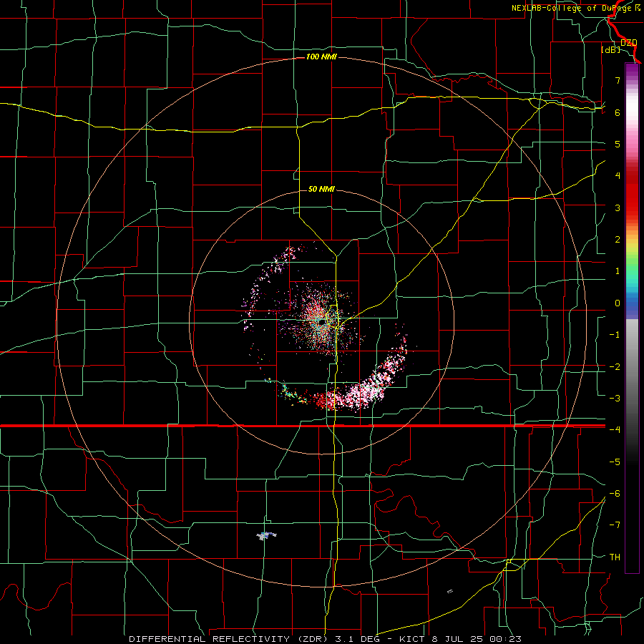This screenshot has height=644, width=644.
Task: Click the "5" value on the color scale
Action: [x=618, y=145]
